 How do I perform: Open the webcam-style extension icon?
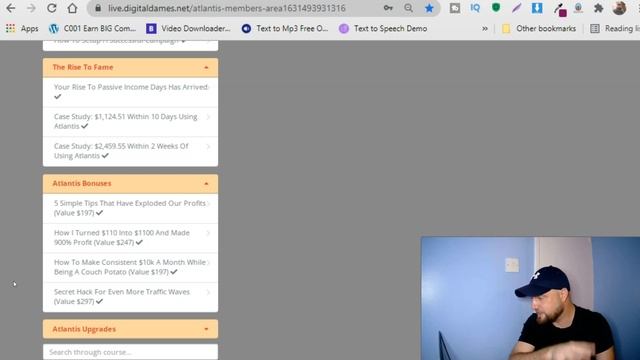point(578,8)
